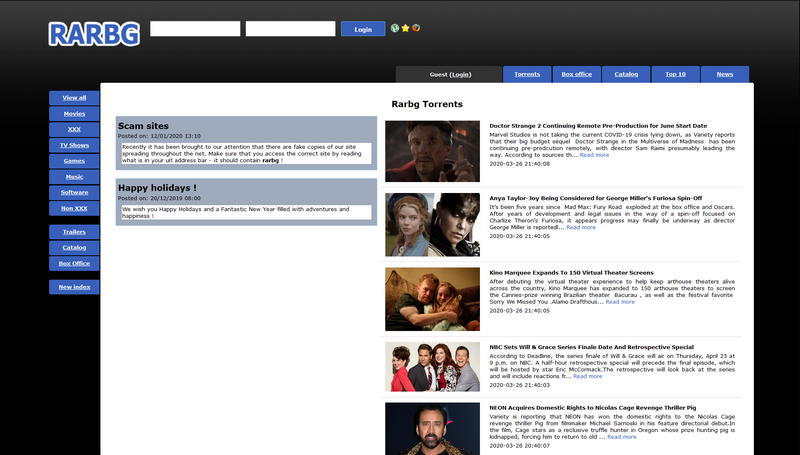
Task: Open the News tab
Action: point(724,74)
